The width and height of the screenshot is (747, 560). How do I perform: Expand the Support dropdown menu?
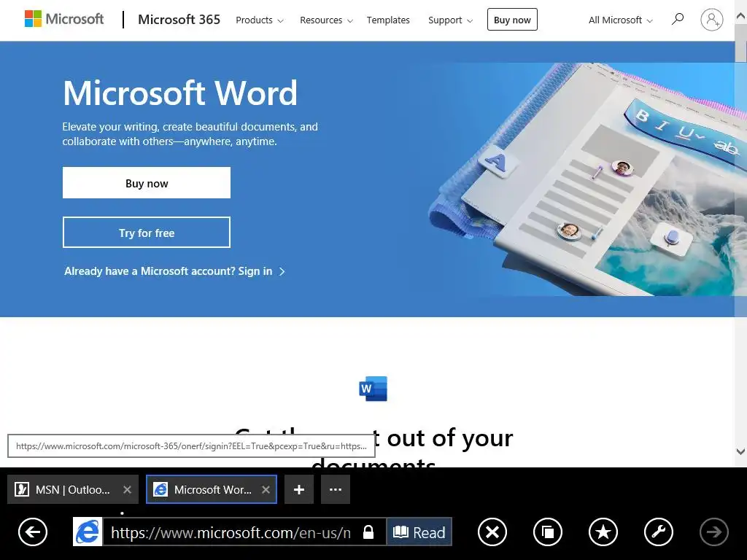[450, 20]
